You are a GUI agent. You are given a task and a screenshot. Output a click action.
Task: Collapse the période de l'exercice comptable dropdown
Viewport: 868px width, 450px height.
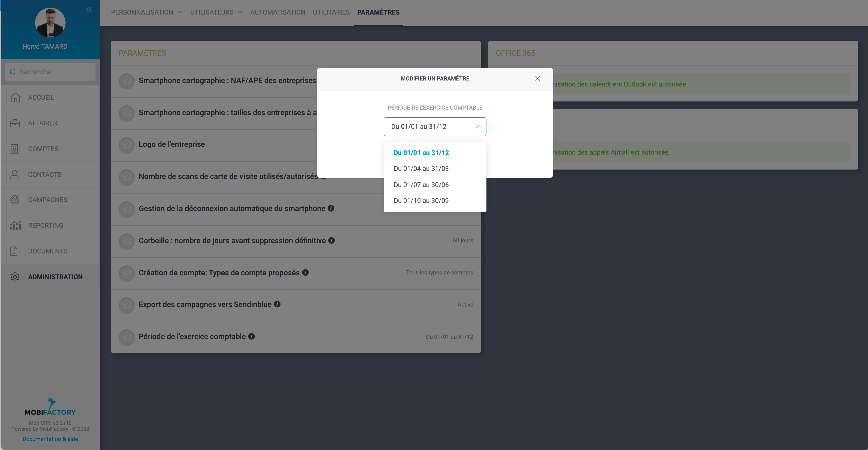(x=477, y=127)
